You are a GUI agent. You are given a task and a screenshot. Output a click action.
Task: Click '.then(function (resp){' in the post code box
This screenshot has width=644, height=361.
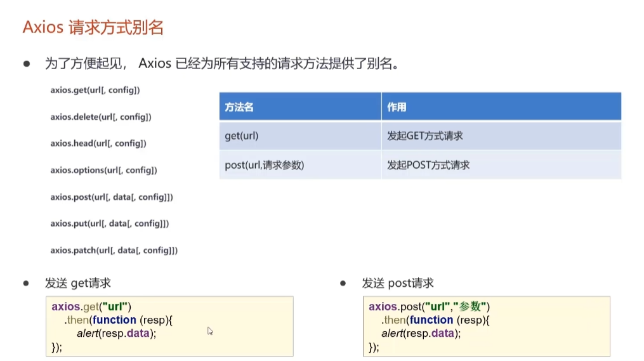point(435,320)
